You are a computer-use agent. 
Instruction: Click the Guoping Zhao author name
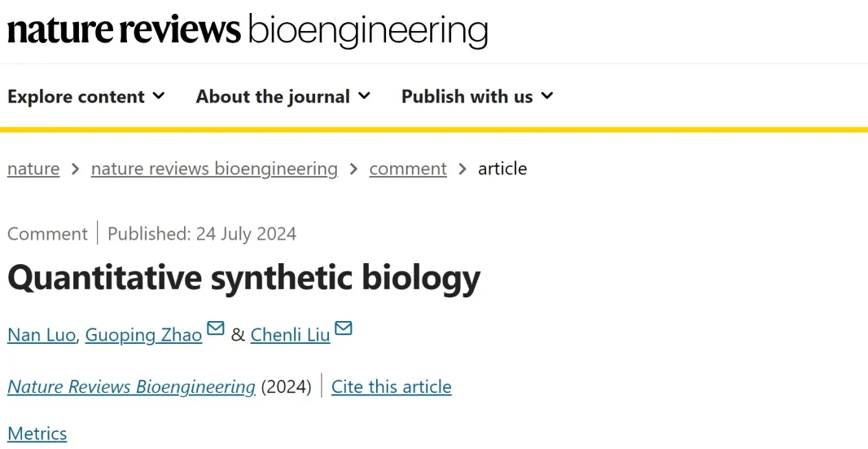pyautogui.click(x=143, y=335)
